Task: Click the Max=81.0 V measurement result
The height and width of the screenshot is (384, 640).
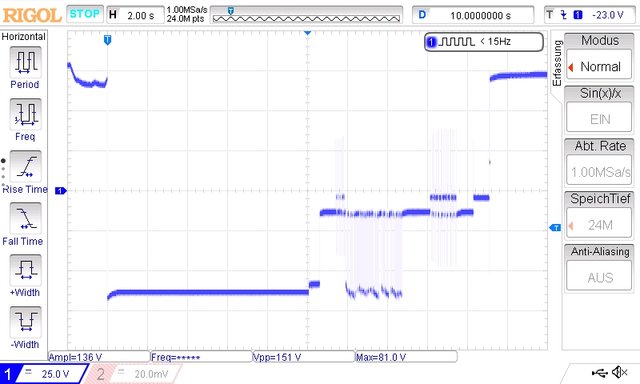Action: [407, 357]
